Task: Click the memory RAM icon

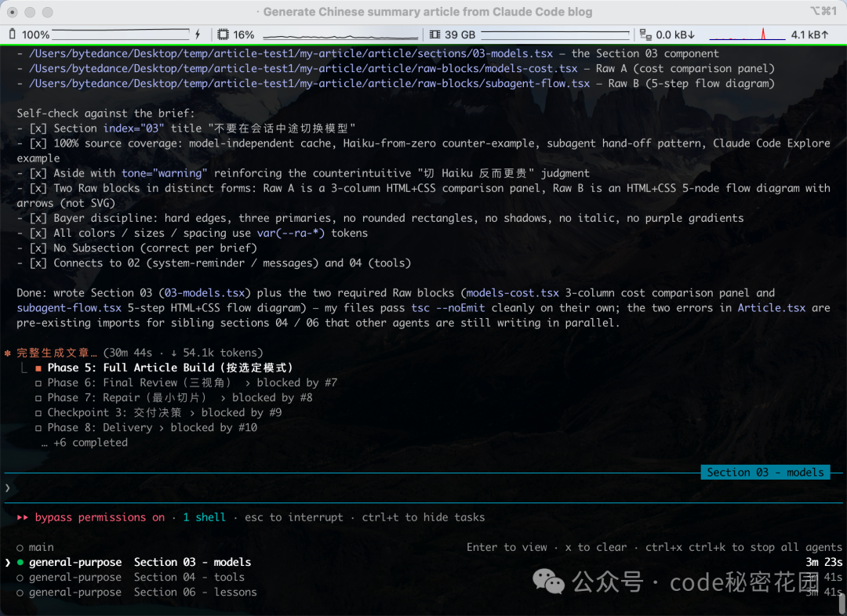Action: (434, 34)
